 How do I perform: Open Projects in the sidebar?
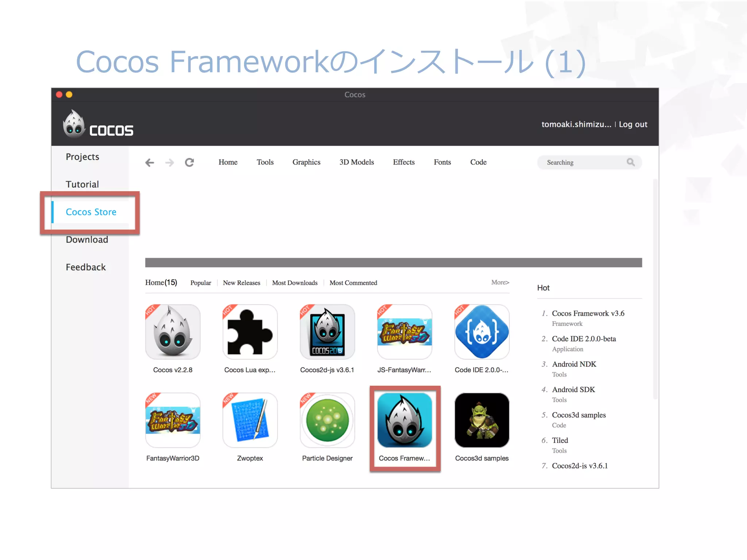click(x=82, y=157)
